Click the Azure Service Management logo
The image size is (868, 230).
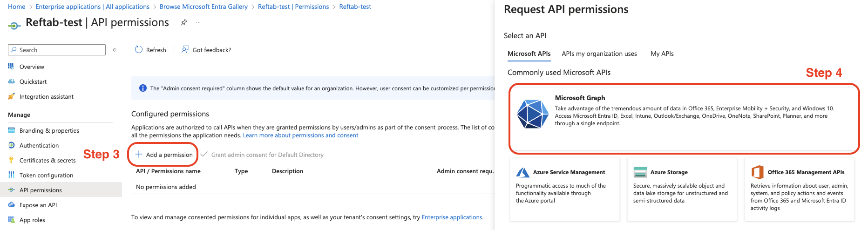(522, 172)
